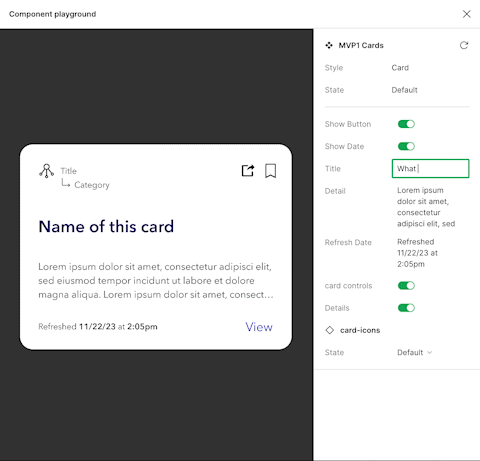Click the MVP1 Cards component name
The width and height of the screenshot is (480, 461).
pyautogui.click(x=361, y=45)
